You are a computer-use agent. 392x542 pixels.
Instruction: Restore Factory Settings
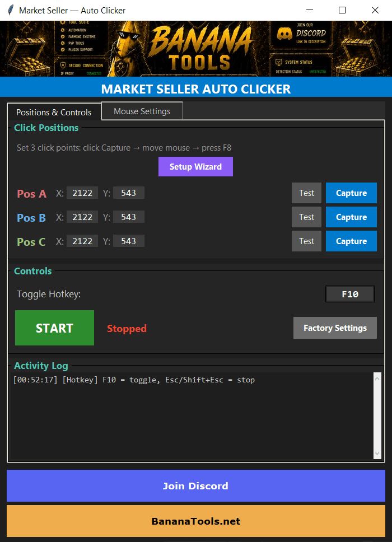point(335,328)
